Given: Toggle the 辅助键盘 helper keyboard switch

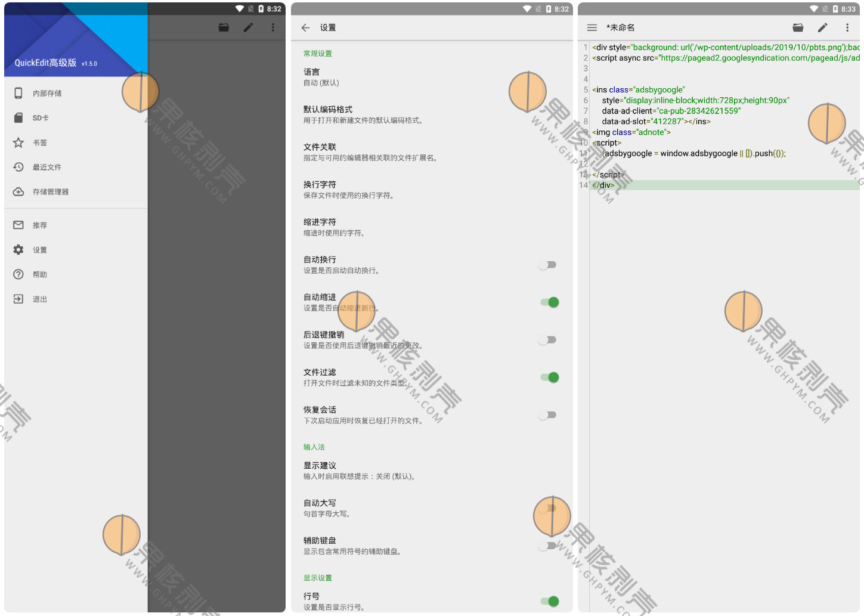Looking at the screenshot, I should click(x=548, y=546).
